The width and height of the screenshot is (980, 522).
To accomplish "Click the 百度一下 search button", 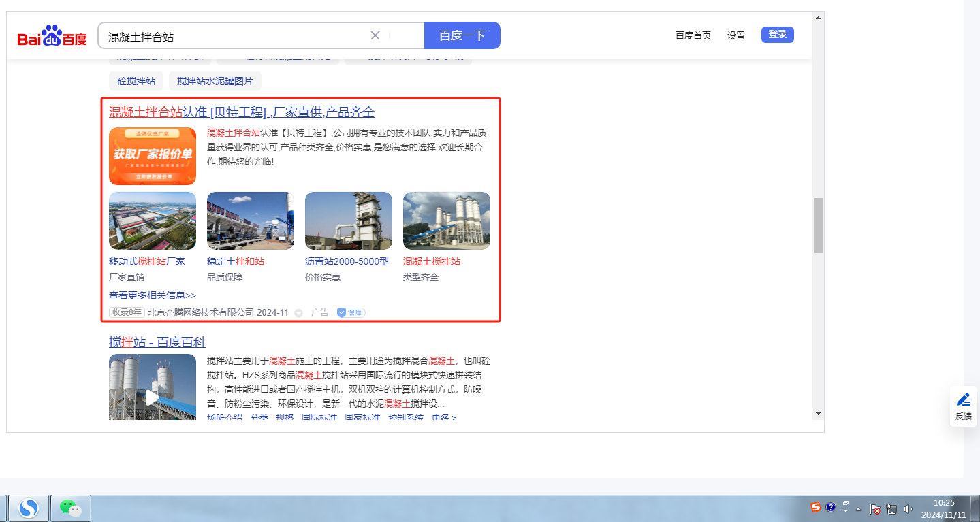I will pyautogui.click(x=462, y=35).
